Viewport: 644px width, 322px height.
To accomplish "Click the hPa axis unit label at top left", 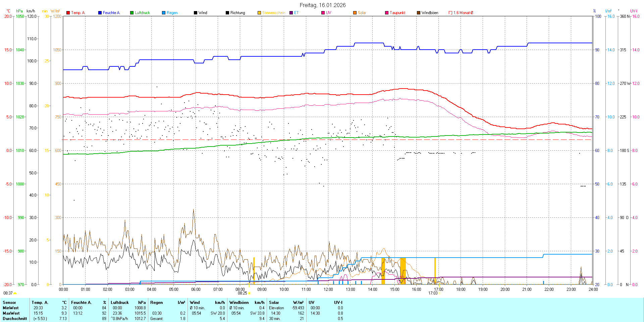I will (19, 11).
